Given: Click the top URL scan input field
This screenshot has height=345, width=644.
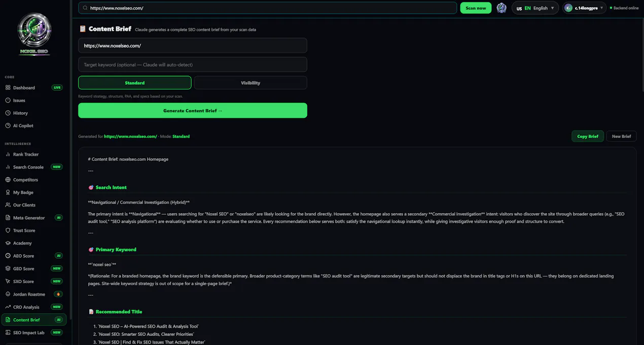Looking at the screenshot, I should point(268,8).
